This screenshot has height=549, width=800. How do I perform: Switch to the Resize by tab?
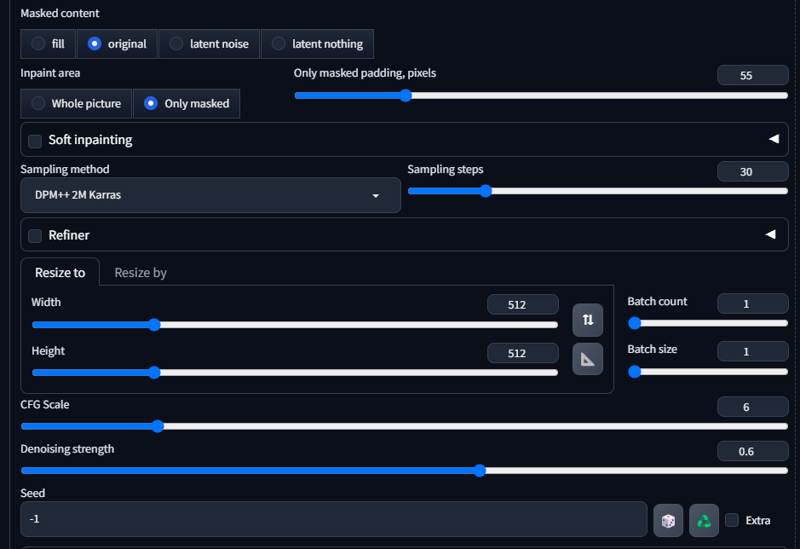pos(140,273)
